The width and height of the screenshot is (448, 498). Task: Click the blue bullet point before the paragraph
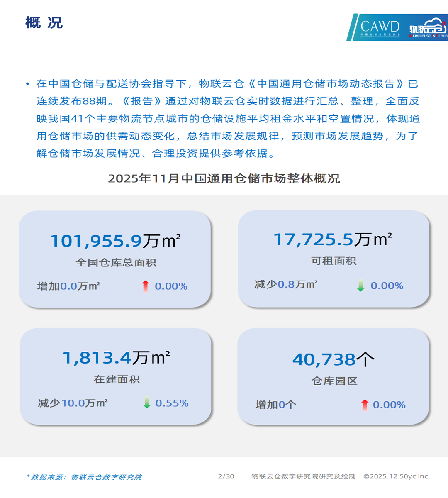tap(28, 84)
